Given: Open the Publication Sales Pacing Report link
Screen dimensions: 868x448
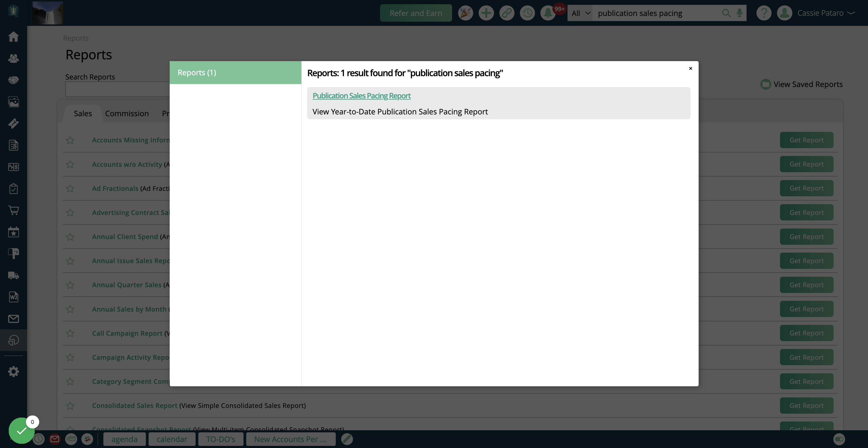Looking at the screenshot, I should click(x=361, y=95).
